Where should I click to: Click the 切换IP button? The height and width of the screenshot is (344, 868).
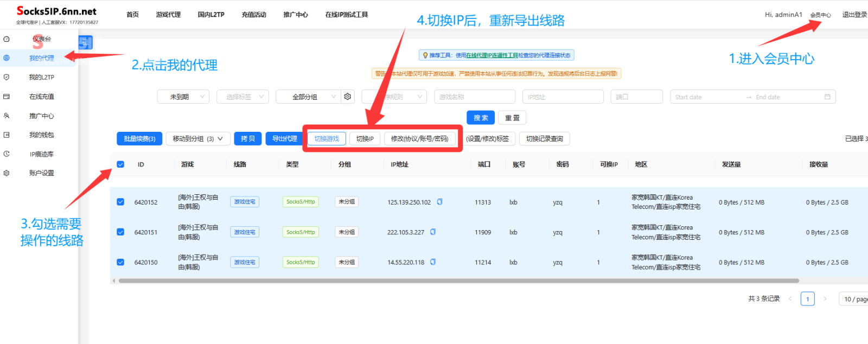coord(365,139)
